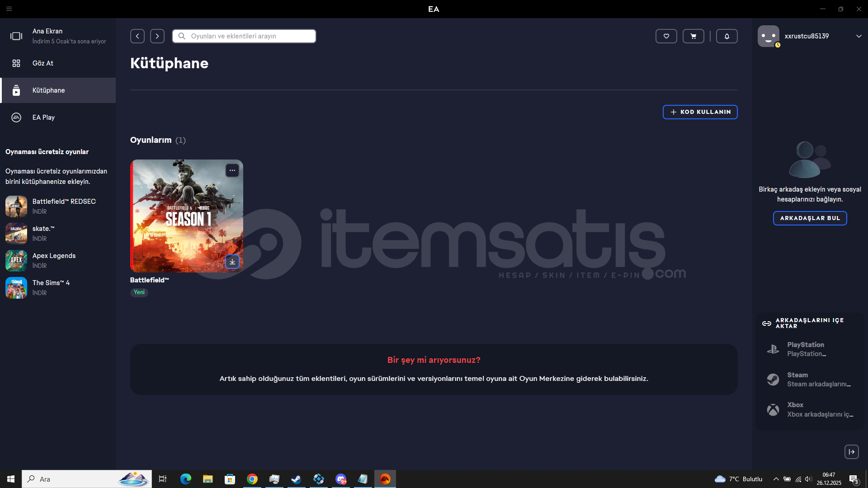Click the download icon on Battlefield cover
Image resolution: width=868 pixels, height=488 pixels.
[x=232, y=262]
